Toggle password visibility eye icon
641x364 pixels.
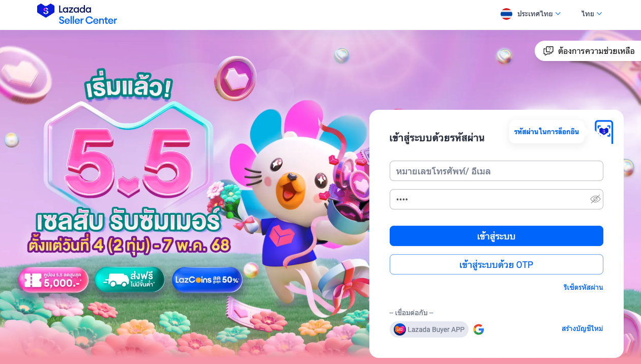(595, 199)
